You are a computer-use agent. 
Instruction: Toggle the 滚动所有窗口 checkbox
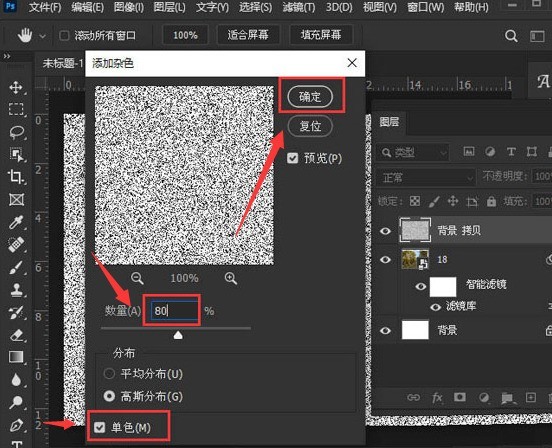[64, 36]
